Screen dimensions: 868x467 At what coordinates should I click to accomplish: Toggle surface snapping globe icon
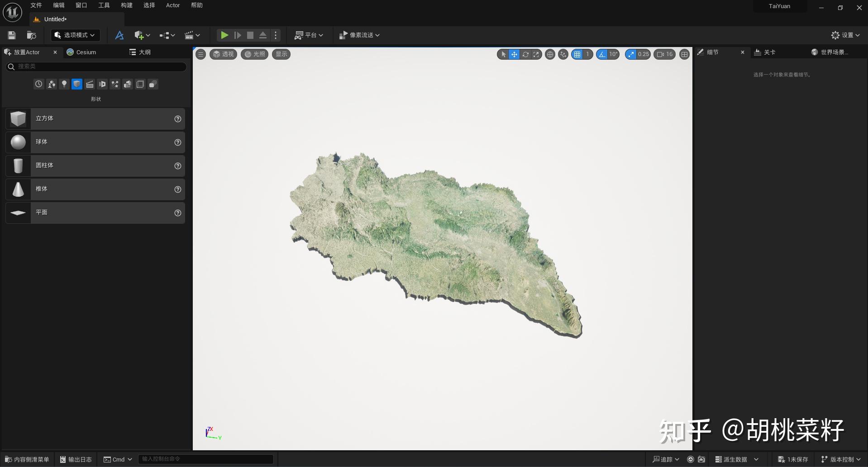550,54
